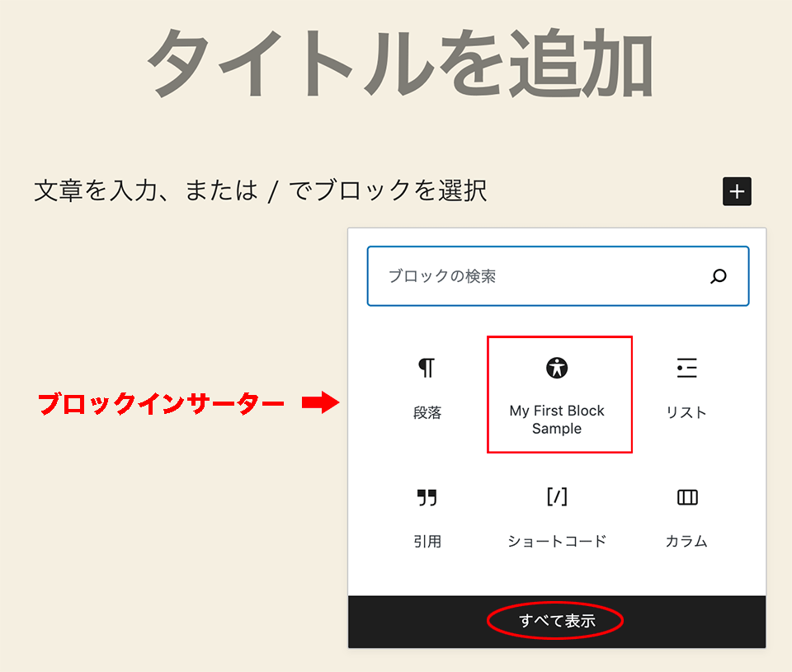Click the 文章を入力 paragraph placeholder
The width and height of the screenshot is (792, 672).
pyautogui.click(x=261, y=191)
